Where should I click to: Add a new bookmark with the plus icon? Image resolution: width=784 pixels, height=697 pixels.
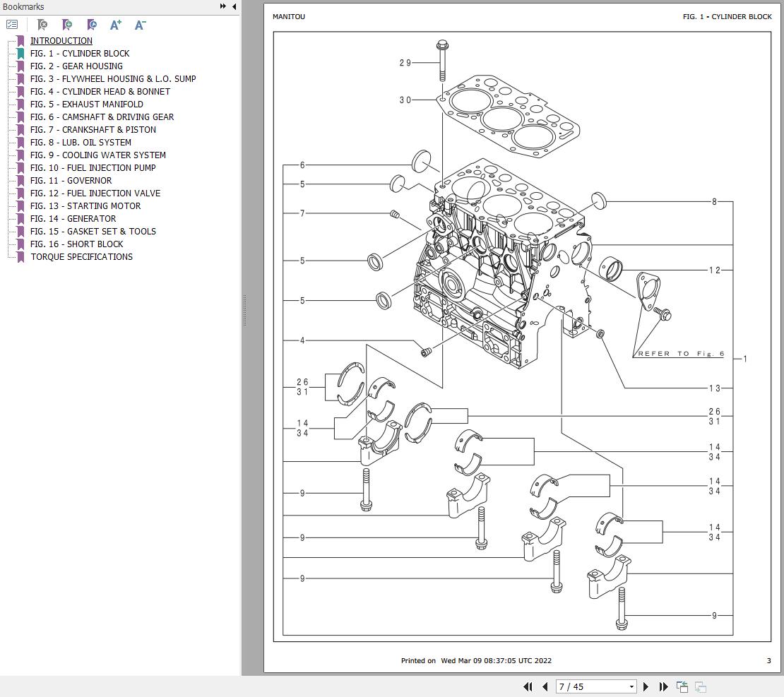click(x=67, y=25)
